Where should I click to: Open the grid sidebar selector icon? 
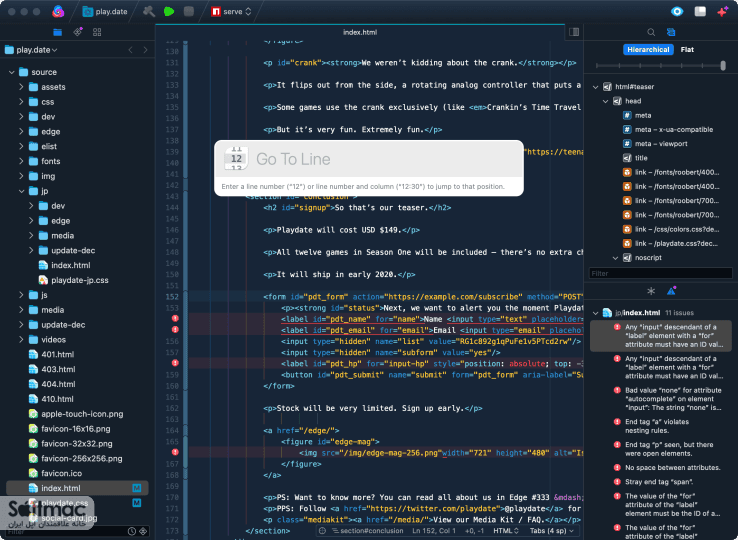click(x=97, y=32)
